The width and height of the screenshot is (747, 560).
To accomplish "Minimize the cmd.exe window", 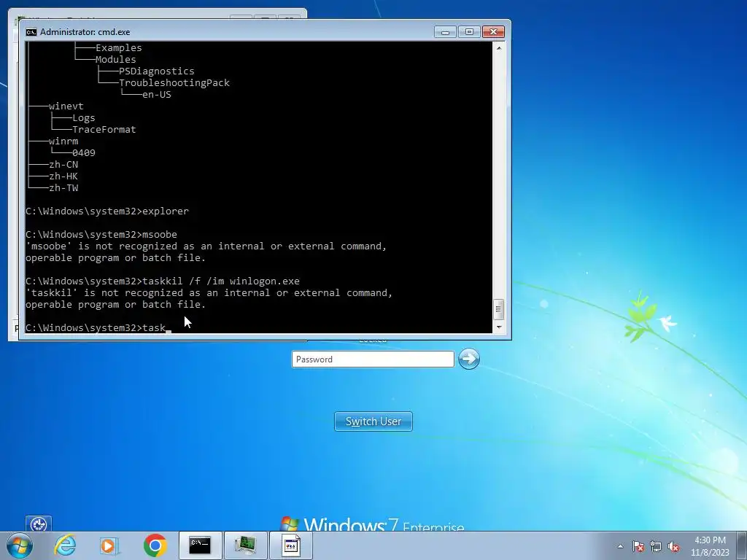I will click(x=446, y=32).
